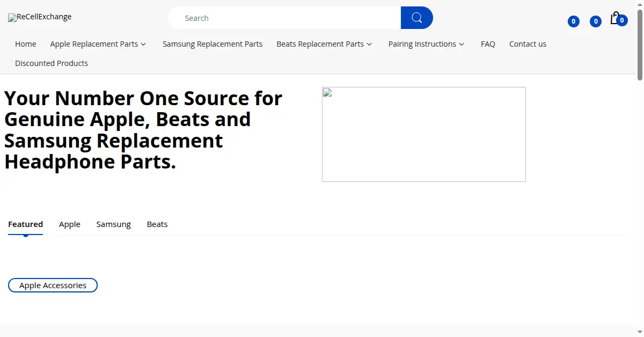Click the 'Your Number One Source' heading

click(x=143, y=130)
